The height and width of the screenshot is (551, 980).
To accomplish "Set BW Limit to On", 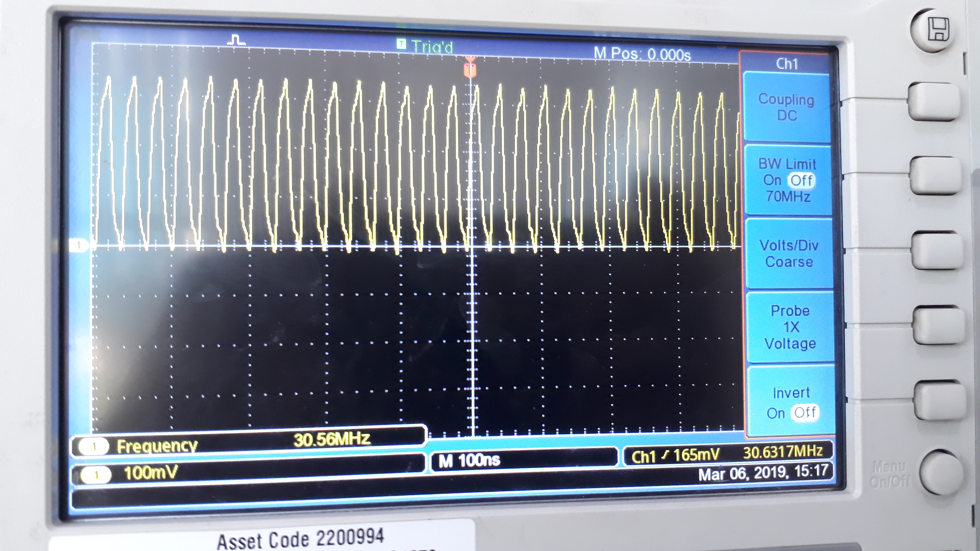I will click(x=772, y=180).
